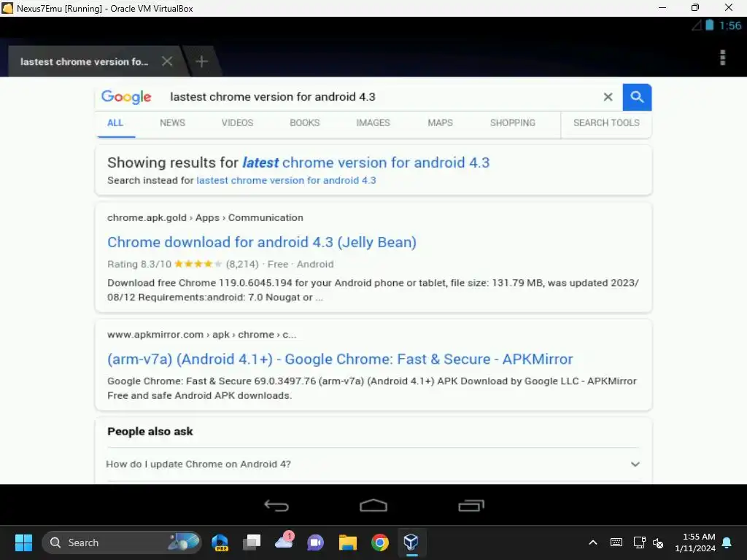Open a new Chrome tab with plus icon
Screen dimensions: 747x560
tap(201, 61)
